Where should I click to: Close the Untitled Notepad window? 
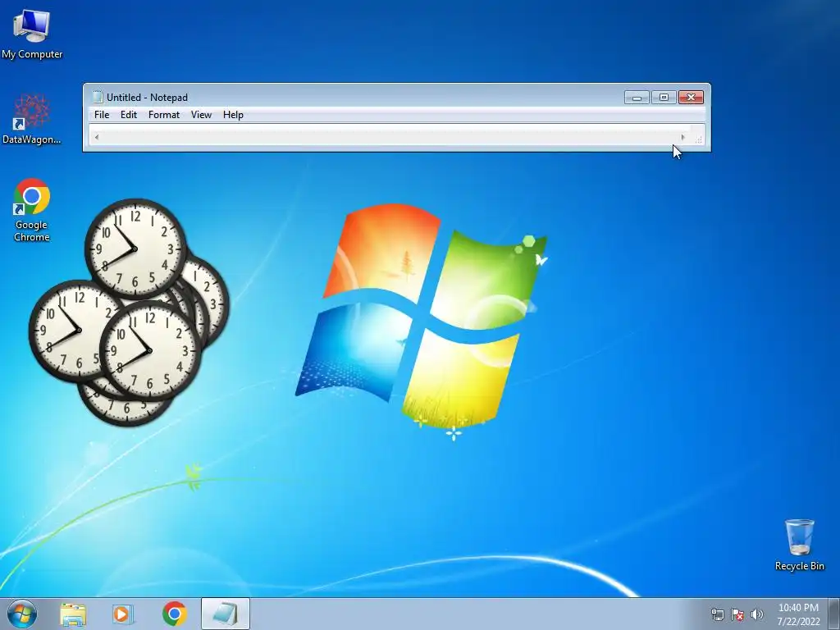691,98
